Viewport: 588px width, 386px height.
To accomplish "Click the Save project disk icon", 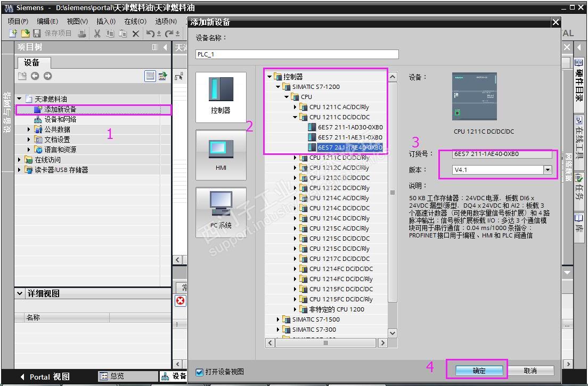I will tap(37, 34).
